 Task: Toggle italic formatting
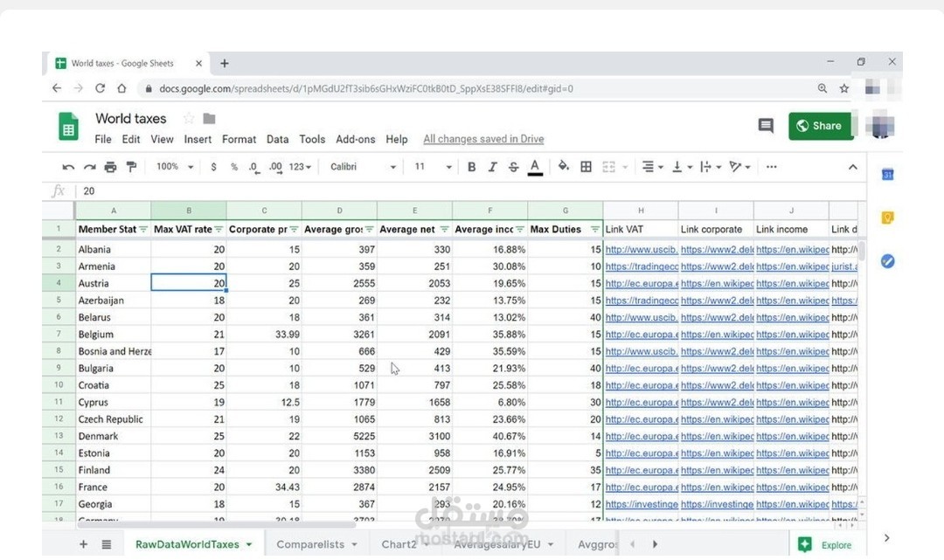pos(492,167)
